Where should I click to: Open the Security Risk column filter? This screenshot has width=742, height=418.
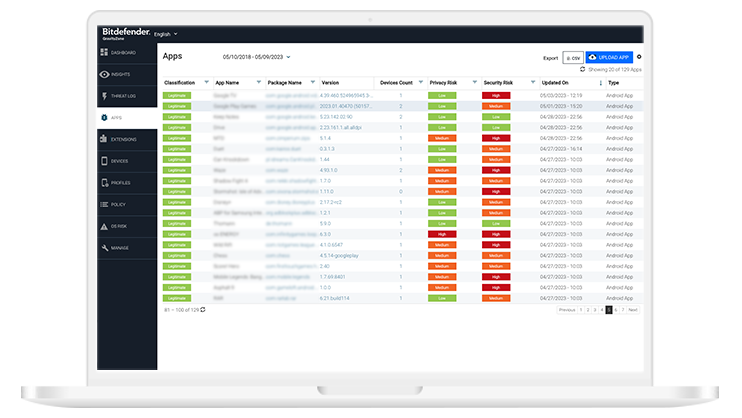tap(530, 82)
